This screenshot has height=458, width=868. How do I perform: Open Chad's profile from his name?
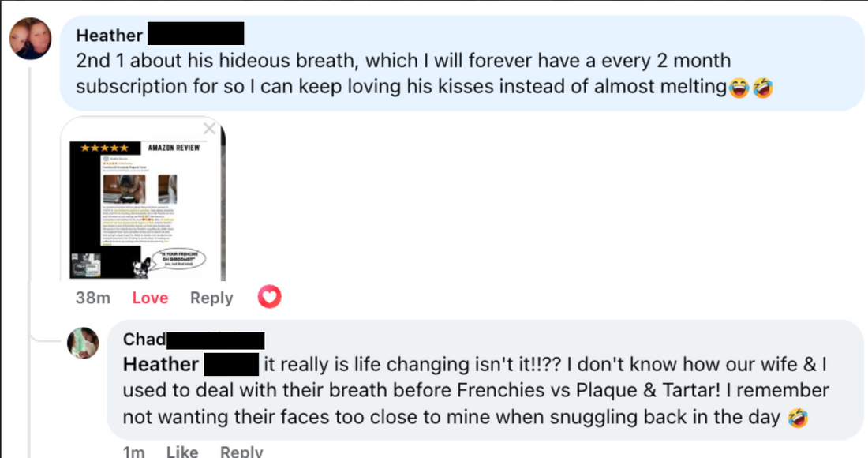[x=144, y=340]
